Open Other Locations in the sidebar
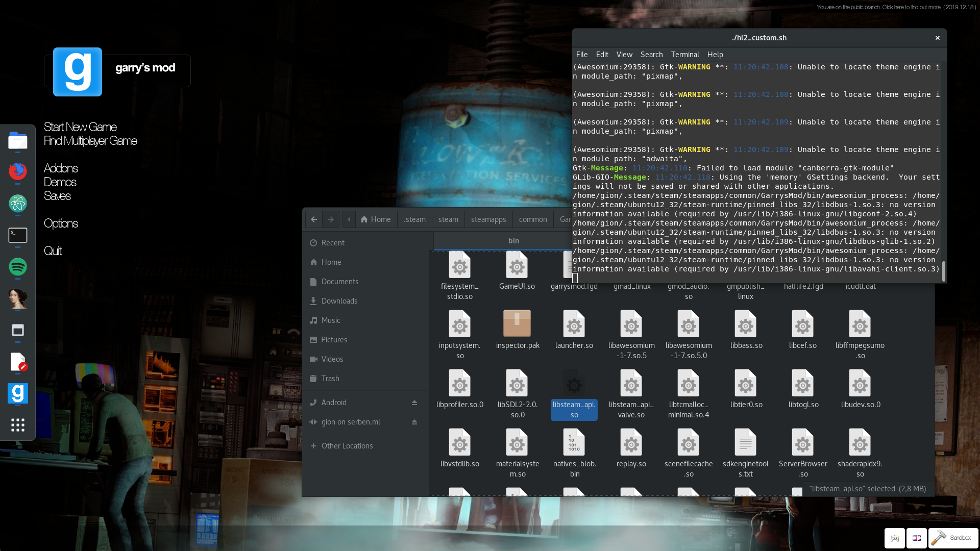980x551 pixels. point(365,446)
